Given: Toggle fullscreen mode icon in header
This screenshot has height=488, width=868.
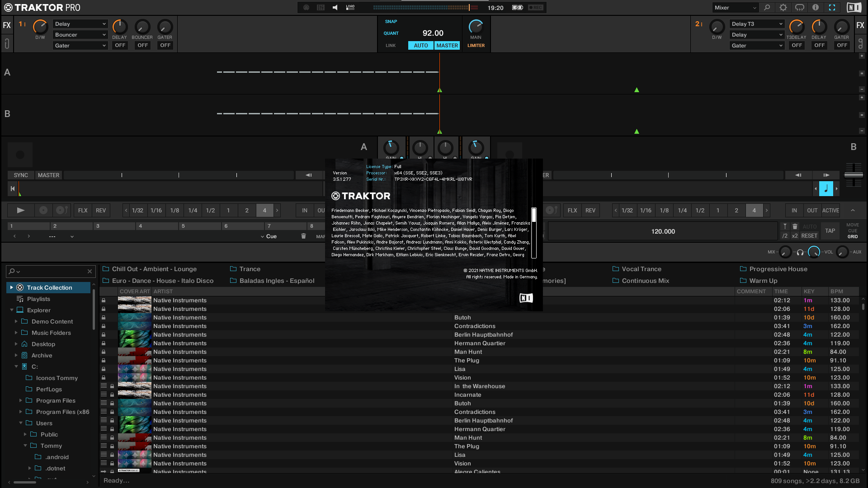Looking at the screenshot, I should point(832,8).
